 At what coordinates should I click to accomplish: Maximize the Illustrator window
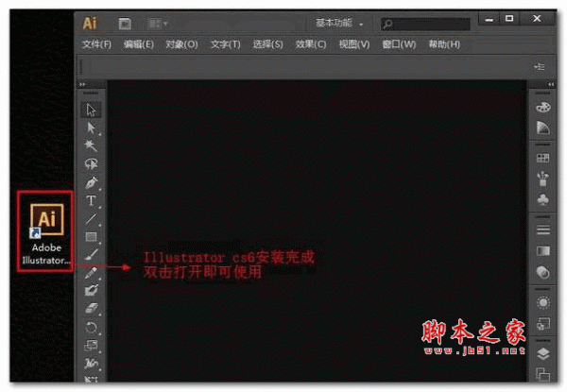(x=509, y=19)
